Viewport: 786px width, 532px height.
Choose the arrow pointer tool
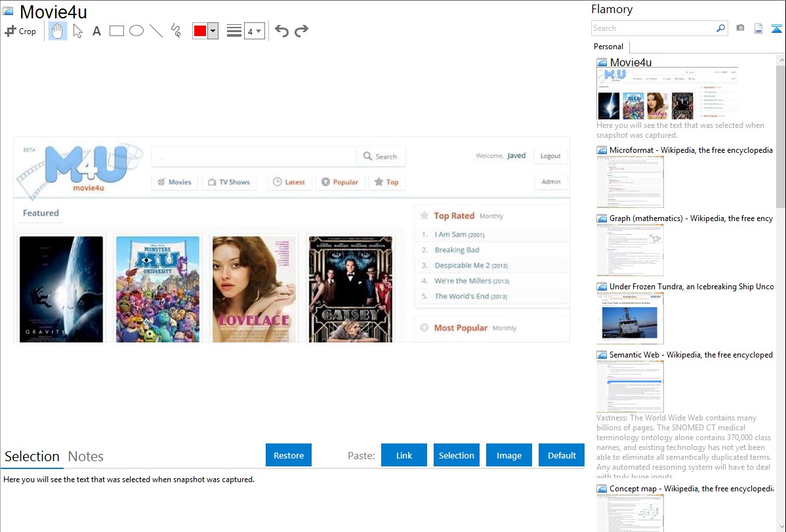pyautogui.click(x=77, y=31)
